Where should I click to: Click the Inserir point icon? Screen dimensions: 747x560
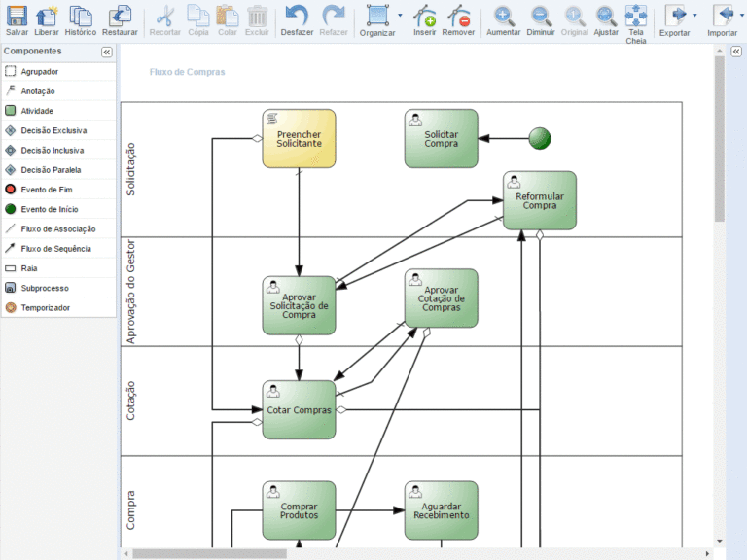pyautogui.click(x=424, y=16)
